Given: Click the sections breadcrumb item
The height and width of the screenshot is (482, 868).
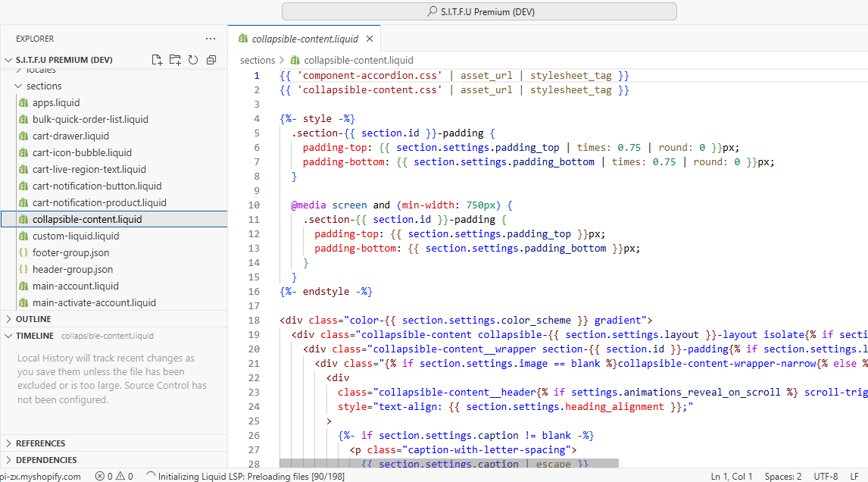Looking at the screenshot, I should coord(258,61).
